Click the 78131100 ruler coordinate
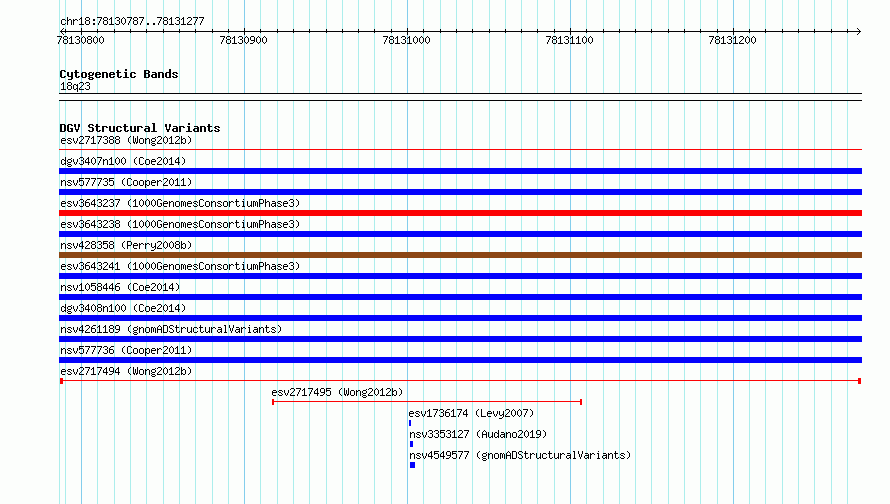This screenshot has width=890, height=504. (569, 40)
